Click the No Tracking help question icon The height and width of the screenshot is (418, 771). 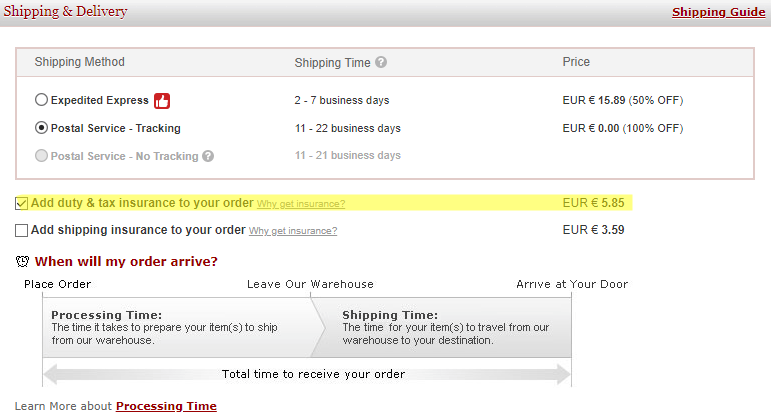coord(208,156)
